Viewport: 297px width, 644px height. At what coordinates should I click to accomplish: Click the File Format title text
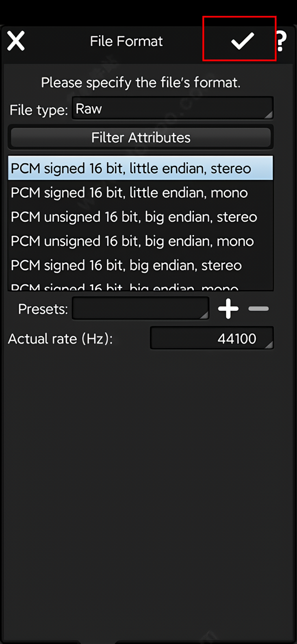(126, 41)
